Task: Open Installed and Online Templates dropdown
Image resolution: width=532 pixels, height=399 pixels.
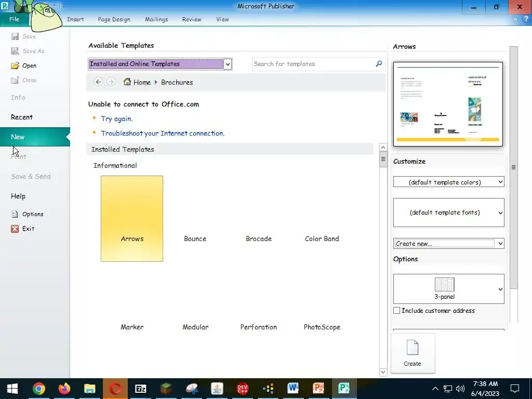Action: tap(228, 64)
